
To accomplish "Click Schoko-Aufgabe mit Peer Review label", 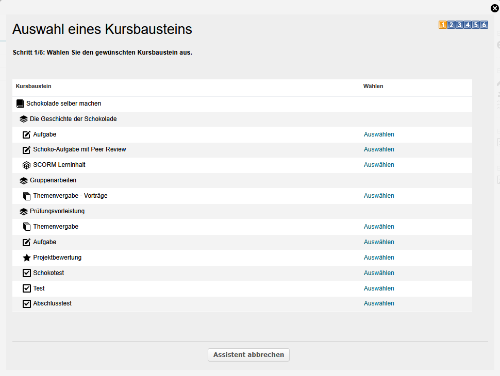I will (x=80, y=149).
